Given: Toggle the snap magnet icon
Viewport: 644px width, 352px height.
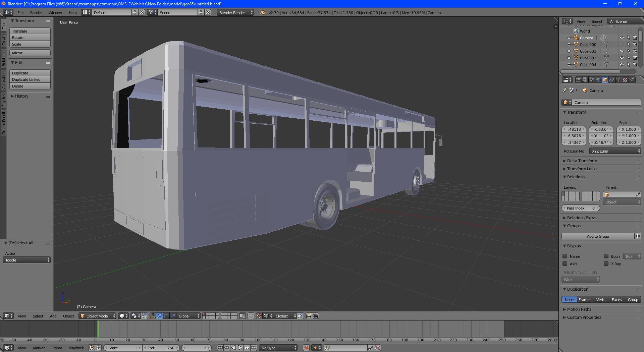Looking at the screenshot, I should (259, 316).
